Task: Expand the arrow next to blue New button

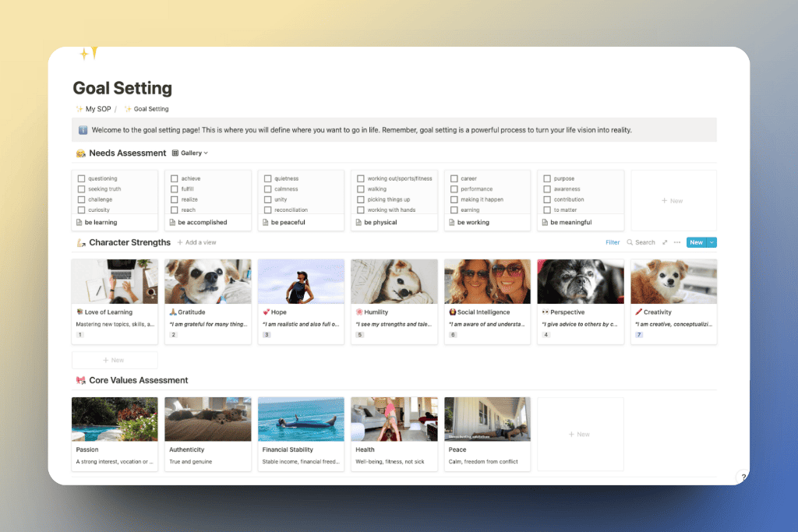Action: [711, 242]
